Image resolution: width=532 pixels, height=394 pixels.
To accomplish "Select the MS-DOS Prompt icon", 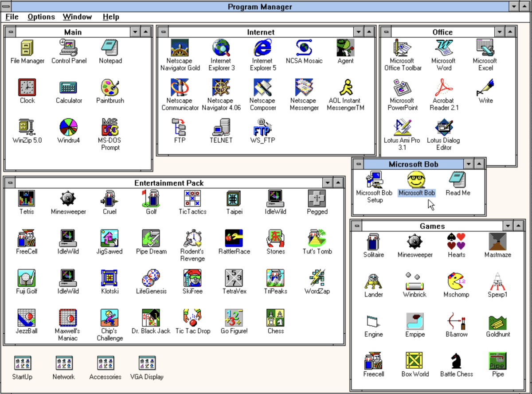I will coord(110,128).
